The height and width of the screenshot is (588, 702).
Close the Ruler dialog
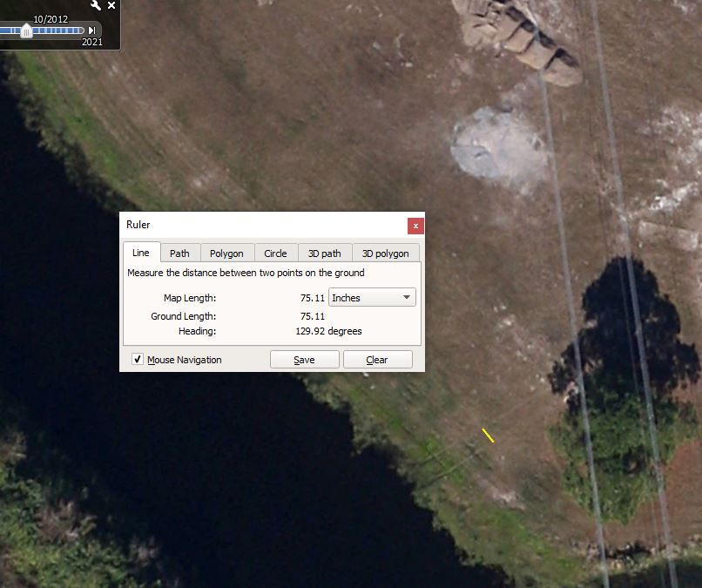415,226
